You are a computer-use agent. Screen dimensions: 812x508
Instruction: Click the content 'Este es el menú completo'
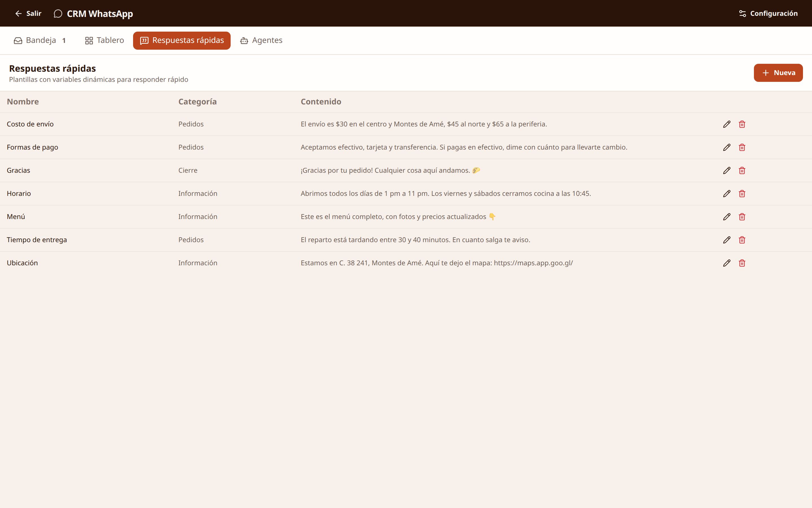pyautogui.click(x=398, y=217)
